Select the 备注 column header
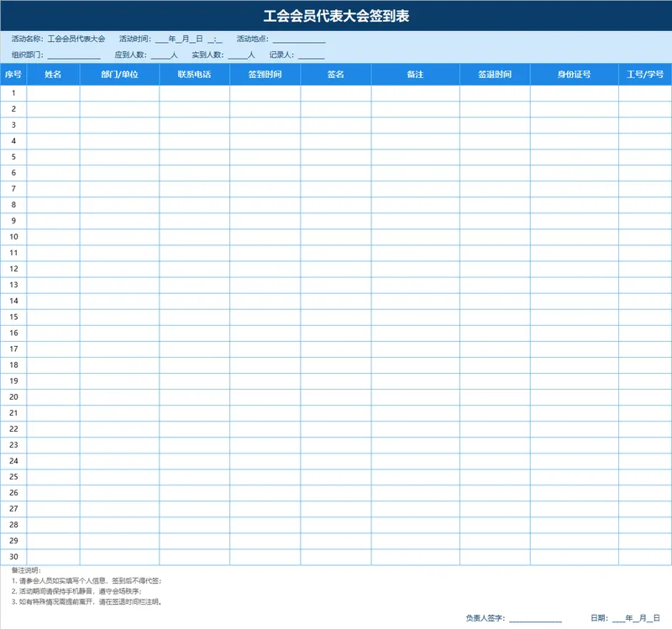Viewport: 672px width, 629px height. (x=415, y=75)
